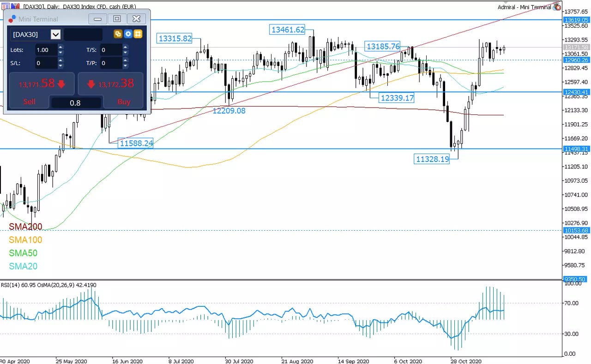Screen dimensions: 591x364
Task: Open the Mini Terminal settings gear icon
Action: point(128,34)
